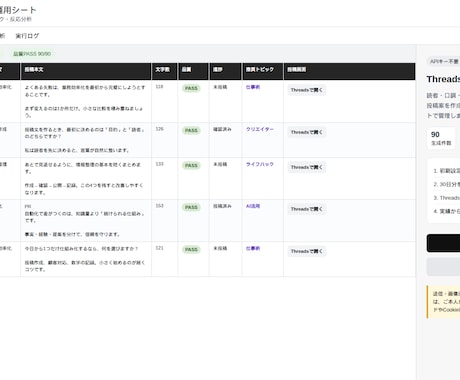Screen dimensions: 460x380
Task: Select the 未投稿 status in the 118 row
Action: (x=220, y=87)
